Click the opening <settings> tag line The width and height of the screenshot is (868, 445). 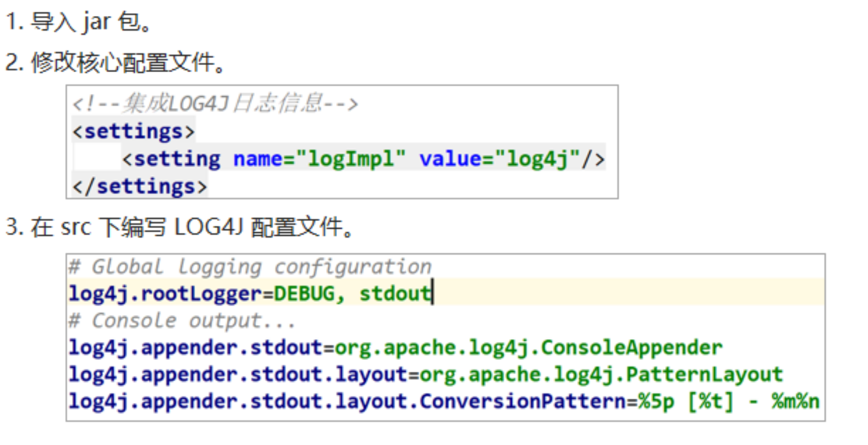(133, 131)
